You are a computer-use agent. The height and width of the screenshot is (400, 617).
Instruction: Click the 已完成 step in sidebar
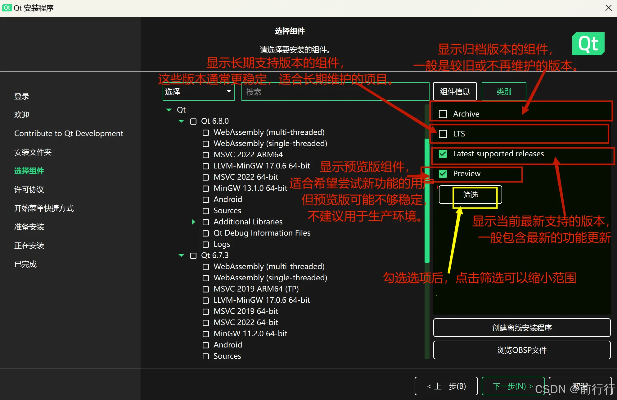(x=25, y=264)
